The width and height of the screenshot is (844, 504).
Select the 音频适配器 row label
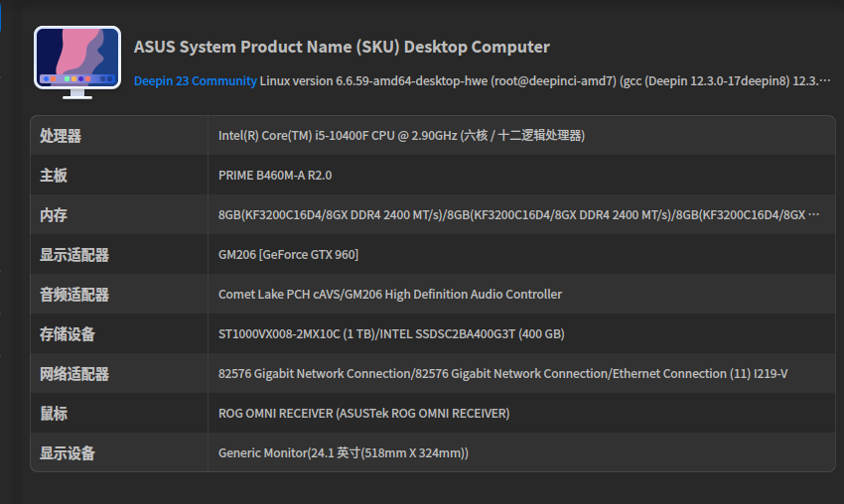click(74, 295)
